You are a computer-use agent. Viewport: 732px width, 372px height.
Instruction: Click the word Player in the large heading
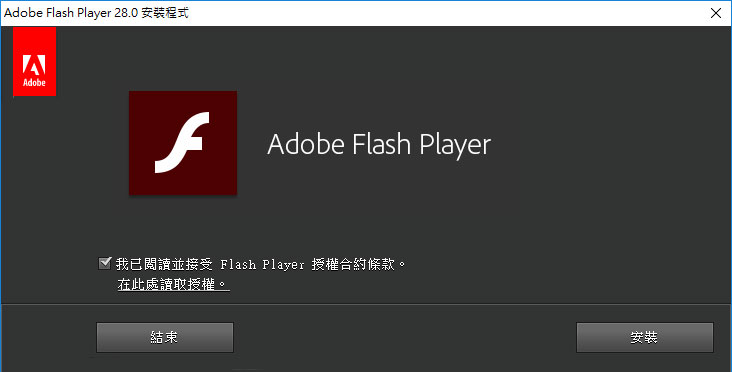tap(455, 145)
